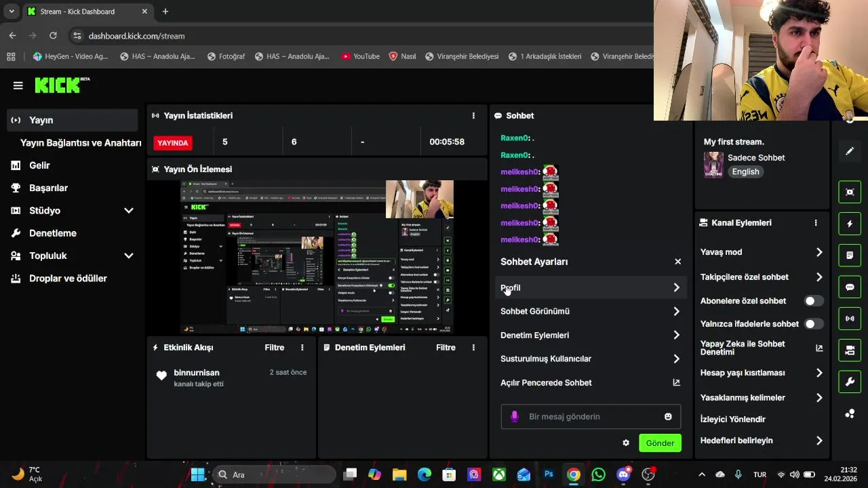Expand Hedefleri belirleyin options
This screenshot has width=868, height=488.
coord(819,441)
